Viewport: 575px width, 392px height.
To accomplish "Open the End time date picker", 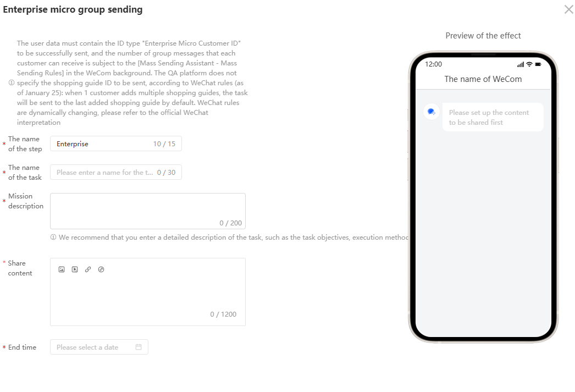I will pos(95,347).
